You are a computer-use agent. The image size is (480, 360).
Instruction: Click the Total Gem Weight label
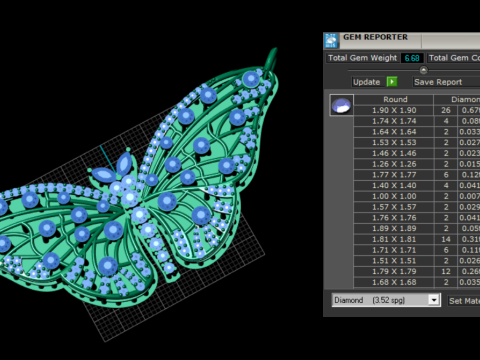(362, 58)
